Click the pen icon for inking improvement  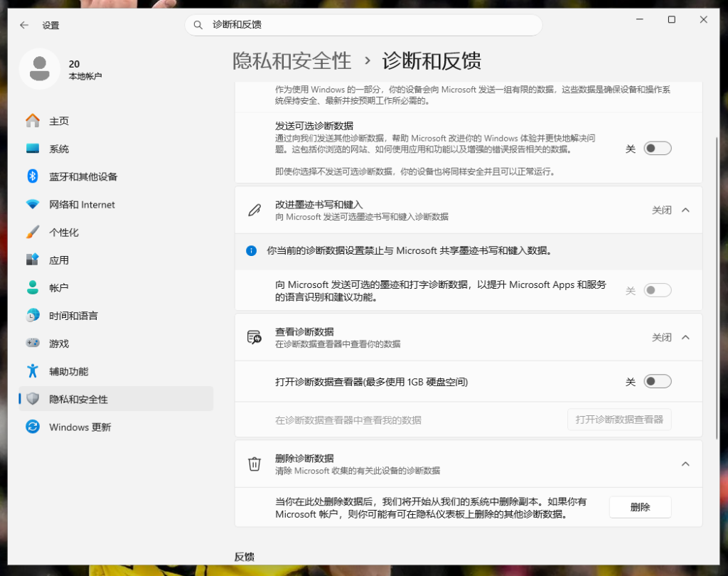[255, 210]
